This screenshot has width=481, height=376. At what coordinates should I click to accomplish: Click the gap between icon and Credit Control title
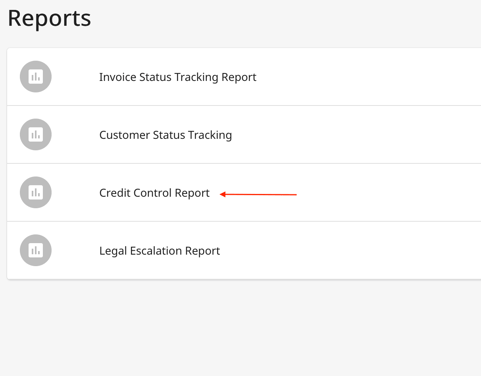(75, 193)
